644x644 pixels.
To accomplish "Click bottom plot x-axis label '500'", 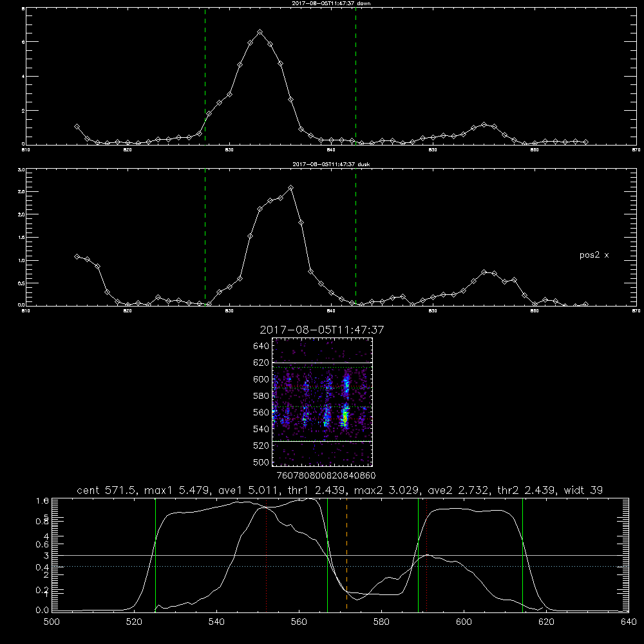I will [52, 622].
